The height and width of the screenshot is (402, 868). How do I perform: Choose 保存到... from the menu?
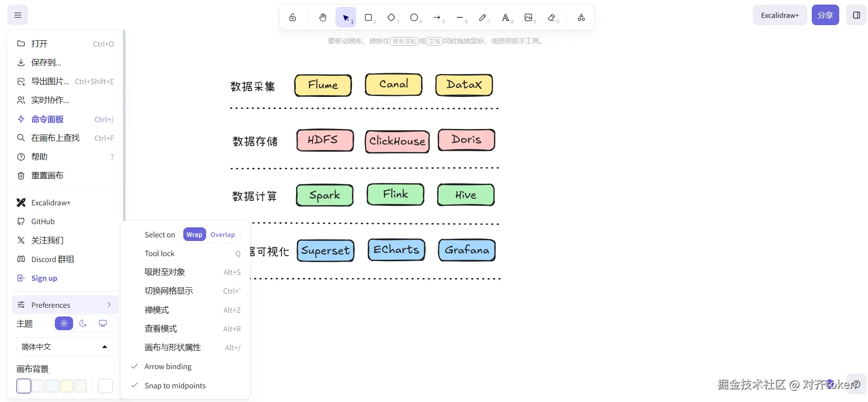[x=65, y=63]
